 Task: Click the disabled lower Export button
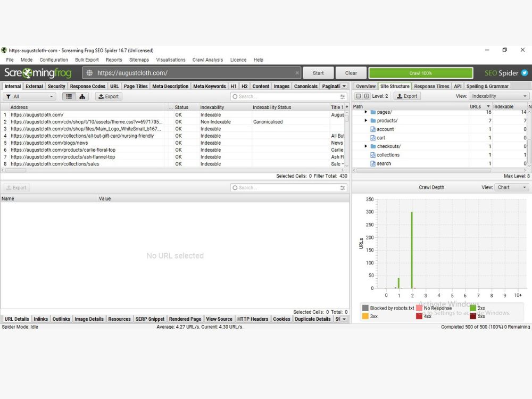point(16,188)
